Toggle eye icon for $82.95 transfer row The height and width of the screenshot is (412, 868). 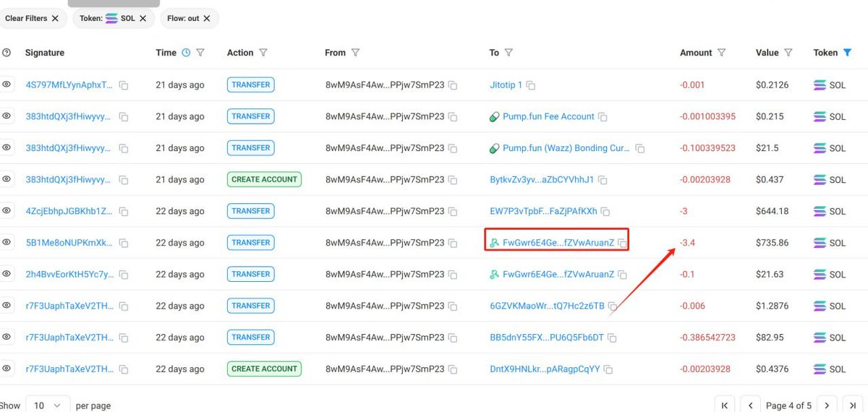tap(7, 337)
